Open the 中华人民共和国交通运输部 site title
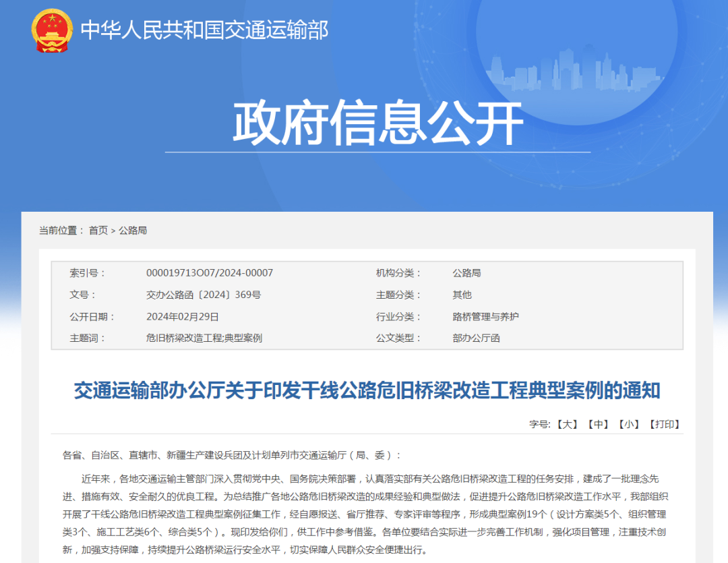Screen dimensions: 728x563 click(x=204, y=30)
